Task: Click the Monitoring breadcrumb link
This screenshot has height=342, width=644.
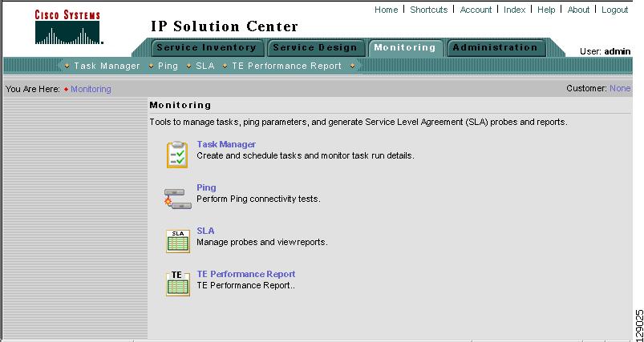Action: (91, 89)
